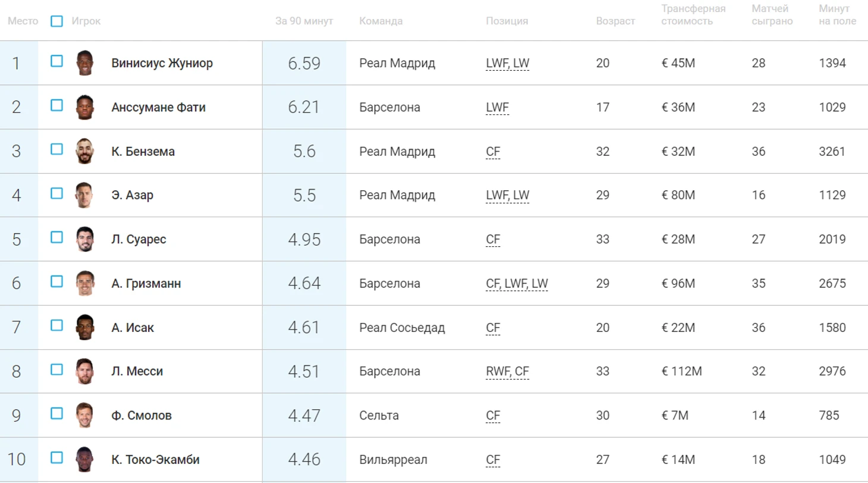Viewport: 868px width, 483px height.
Task: Click Messi's (Л. Месси) avatar
Action: pos(86,371)
